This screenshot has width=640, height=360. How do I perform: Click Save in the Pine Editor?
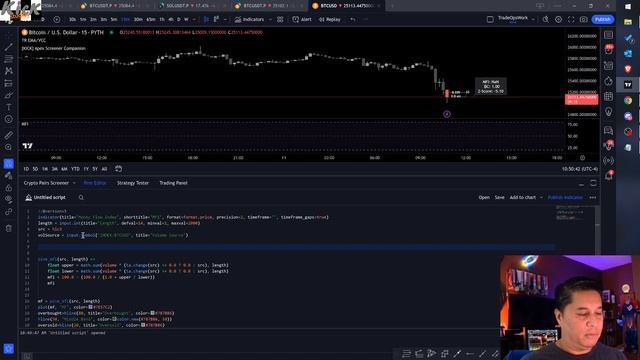500,198
